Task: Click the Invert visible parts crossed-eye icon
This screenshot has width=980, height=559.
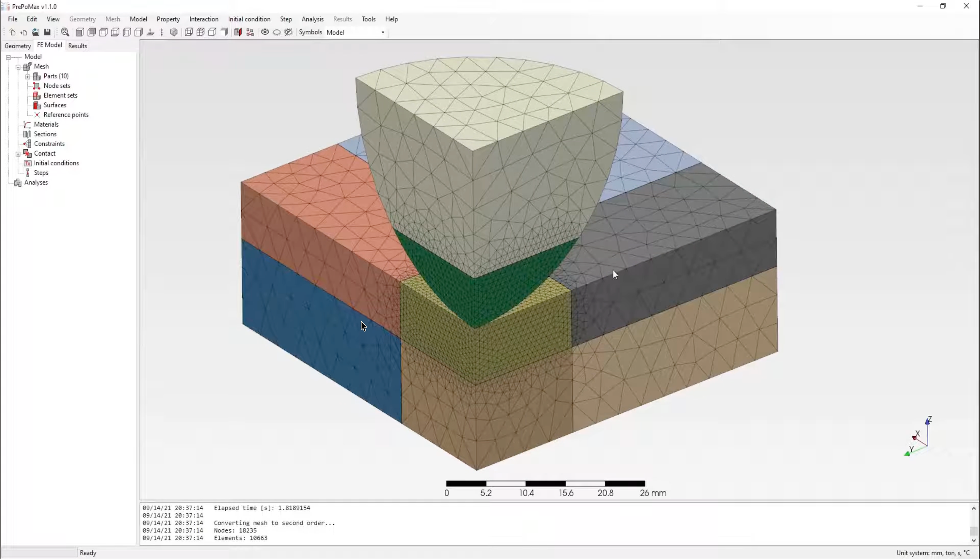Action: tap(289, 32)
